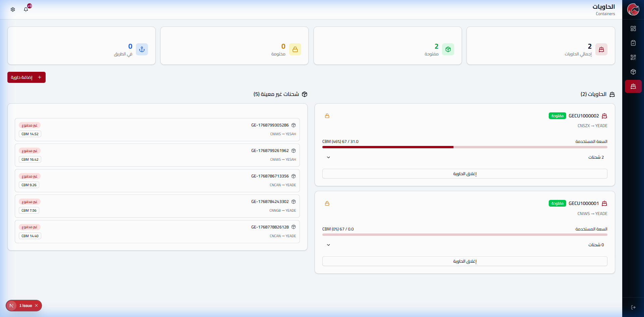This screenshot has height=317, width=644.
Task: Open the QR code scanner sidebar icon
Action: tap(633, 57)
